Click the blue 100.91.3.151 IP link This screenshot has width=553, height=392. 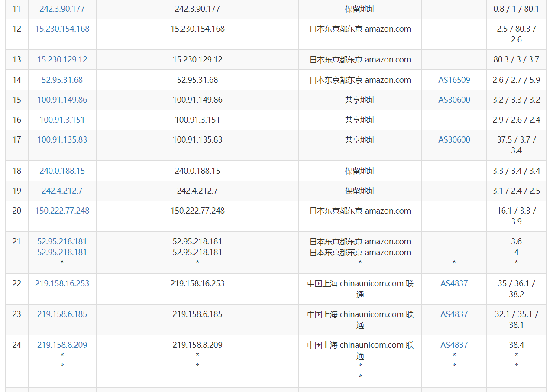coord(62,120)
